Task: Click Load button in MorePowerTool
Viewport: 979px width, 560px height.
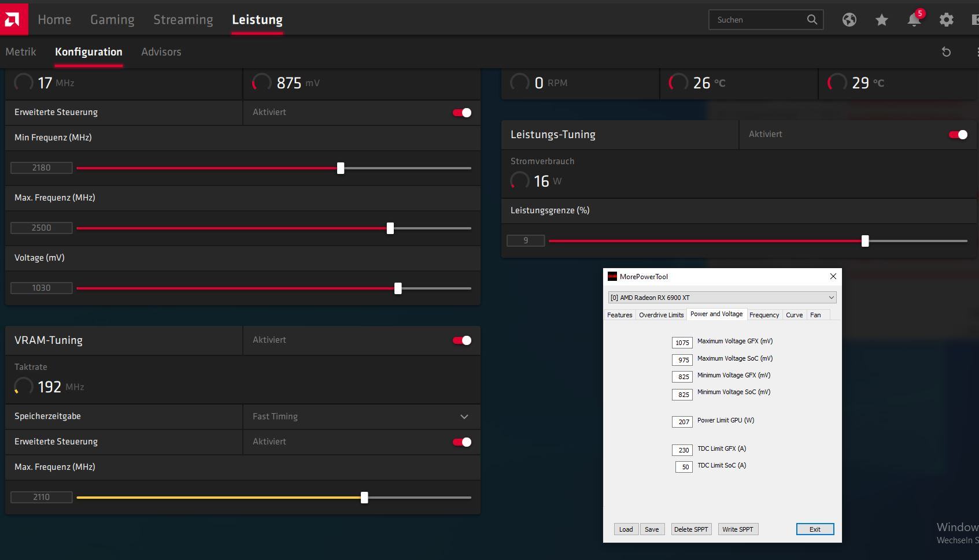Action: pos(626,529)
